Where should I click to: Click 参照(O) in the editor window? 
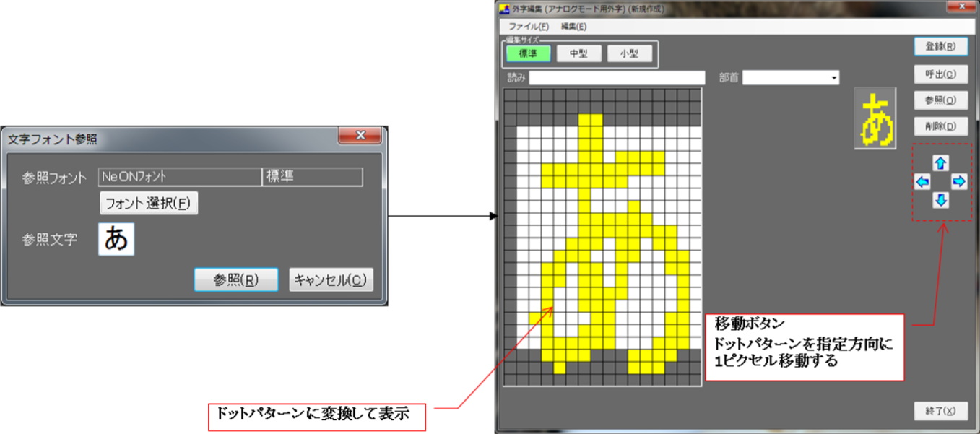[x=940, y=100]
